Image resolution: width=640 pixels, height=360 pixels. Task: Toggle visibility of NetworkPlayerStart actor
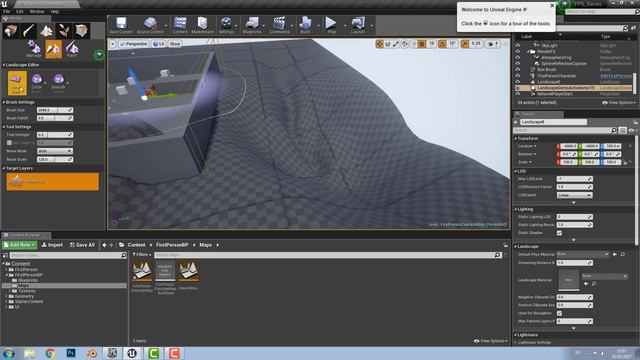click(518, 94)
